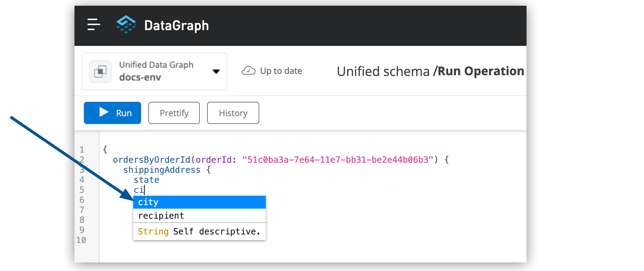Expand the docs-env environment dropdown arrow
The height and width of the screenshot is (271, 644).
click(x=216, y=71)
